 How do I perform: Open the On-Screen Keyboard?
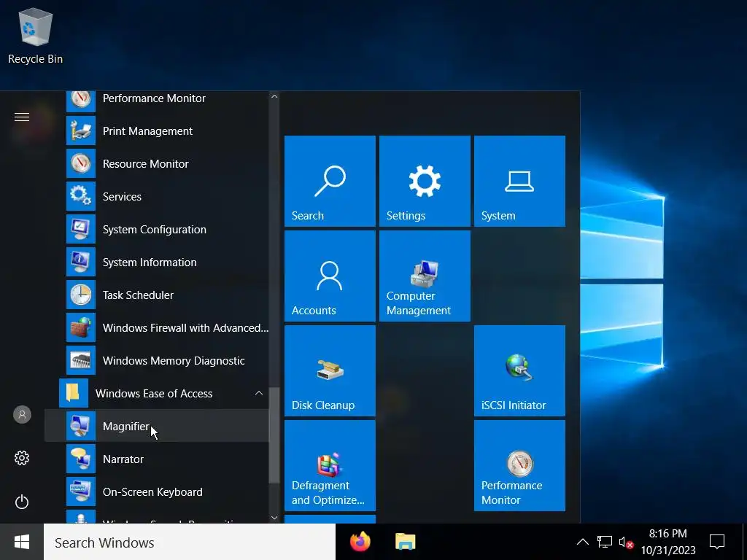(158, 492)
